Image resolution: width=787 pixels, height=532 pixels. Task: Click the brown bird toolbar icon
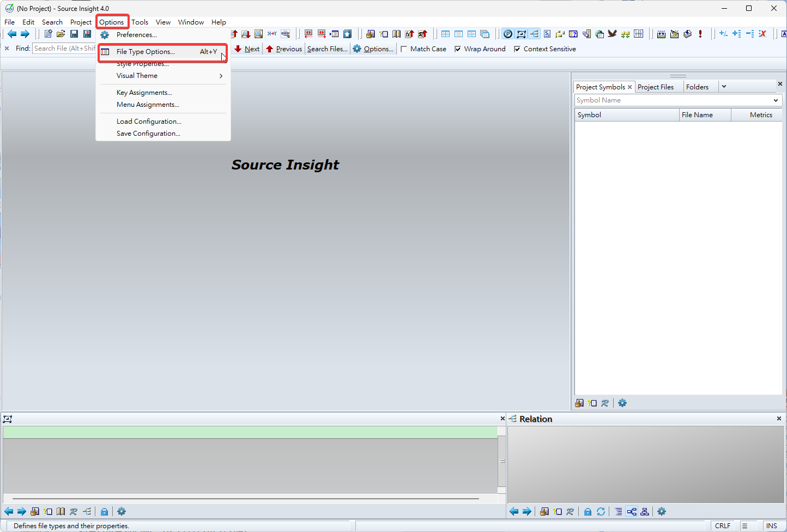coord(613,34)
